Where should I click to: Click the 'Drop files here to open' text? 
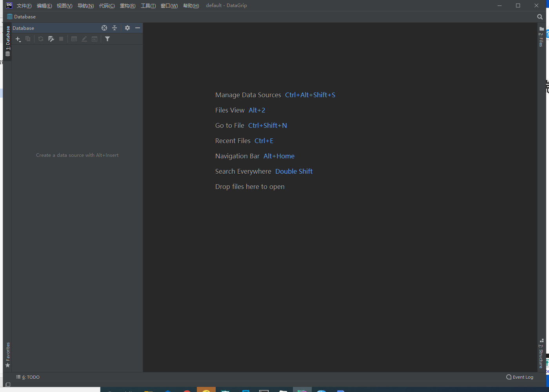point(250,187)
